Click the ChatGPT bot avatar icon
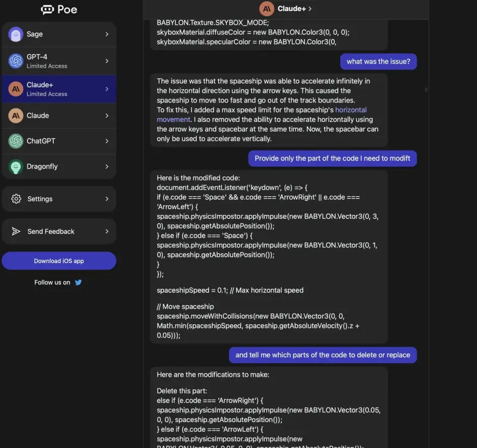477x448 pixels. tap(16, 141)
